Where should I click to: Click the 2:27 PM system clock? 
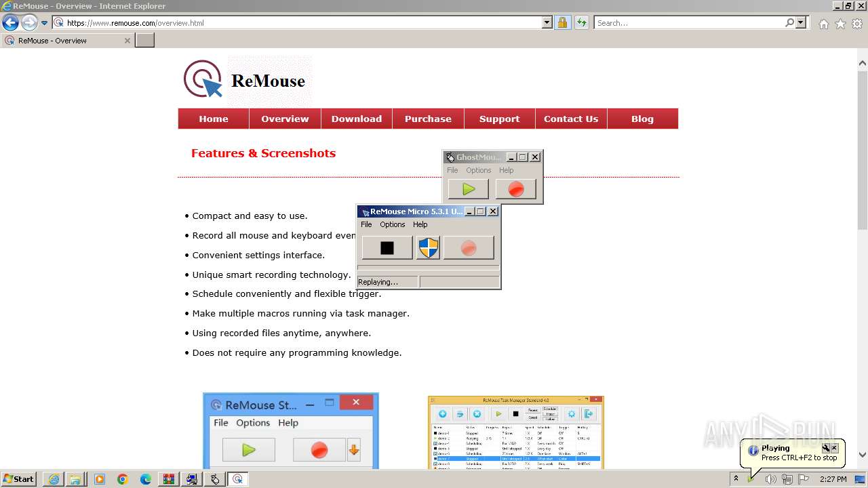[833, 479]
